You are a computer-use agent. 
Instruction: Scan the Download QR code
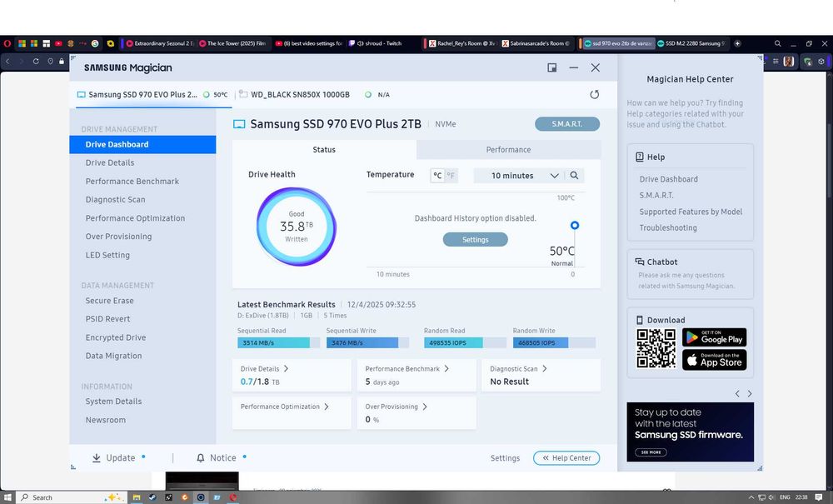pyautogui.click(x=656, y=348)
